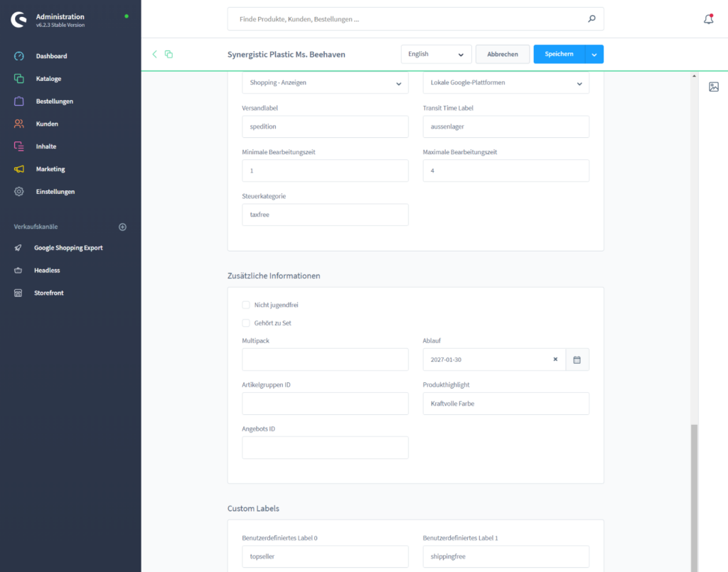Click the Speichern button
This screenshot has height=572, width=728.
(x=559, y=54)
